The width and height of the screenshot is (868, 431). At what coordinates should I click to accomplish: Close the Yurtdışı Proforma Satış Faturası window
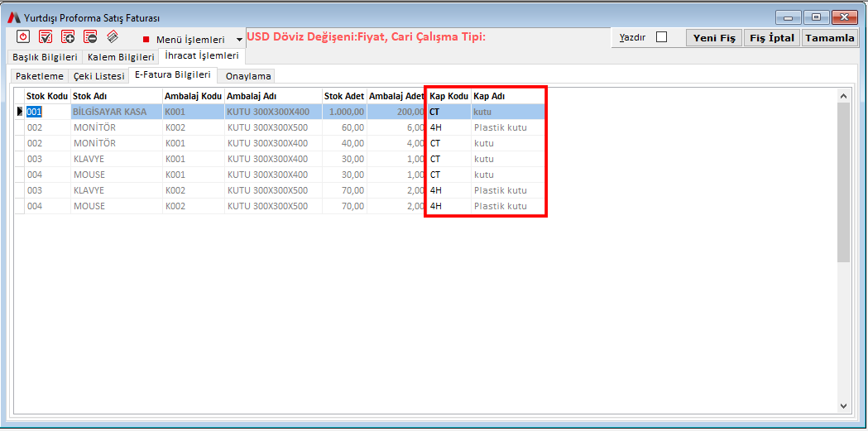[x=844, y=17]
